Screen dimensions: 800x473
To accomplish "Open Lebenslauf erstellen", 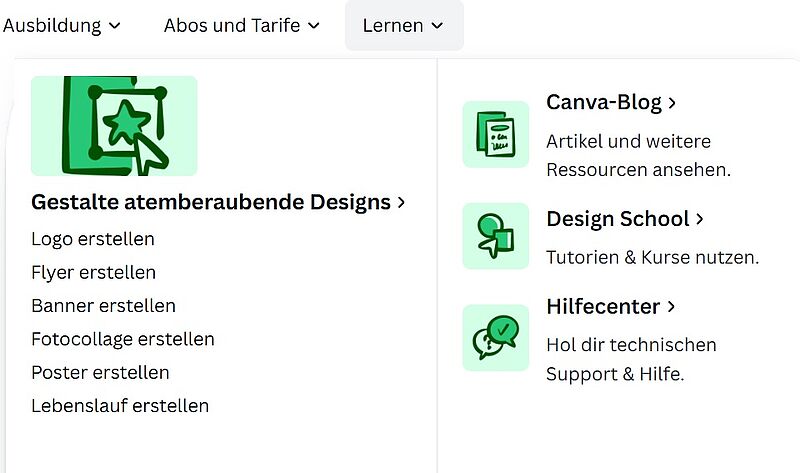I will (x=120, y=406).
